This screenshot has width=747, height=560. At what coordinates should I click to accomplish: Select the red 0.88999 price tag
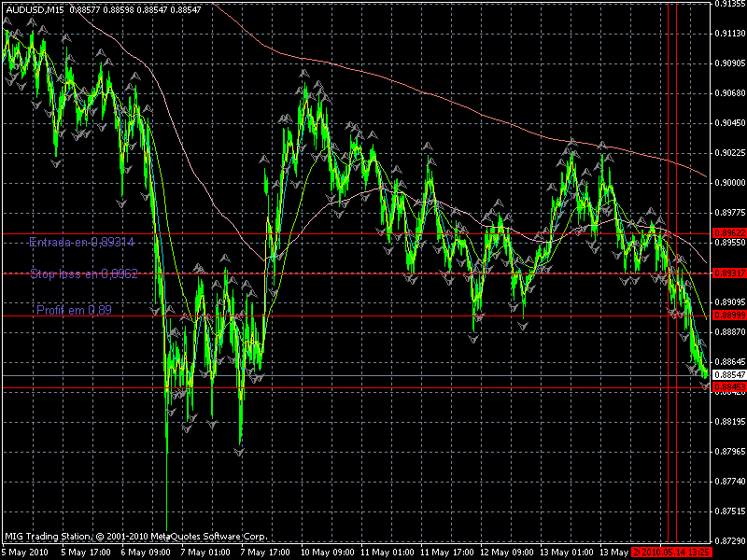point(728,315)
